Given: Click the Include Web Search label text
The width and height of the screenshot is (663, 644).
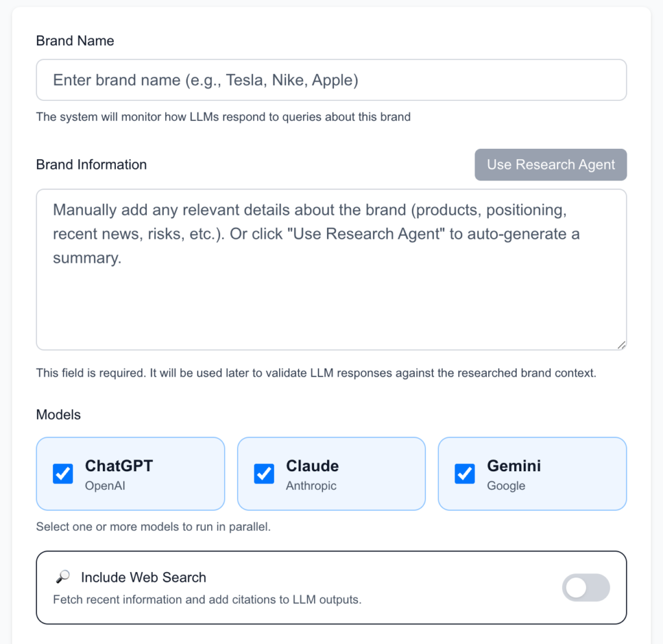Looking at the screenshot, I should 143,577.
